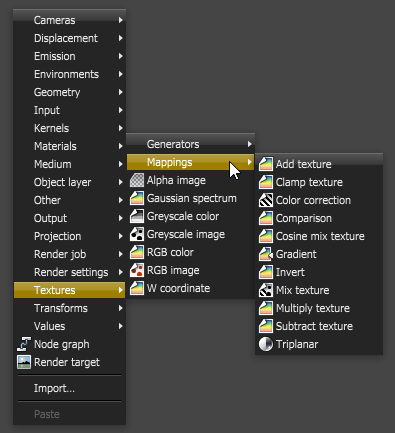Open the Object layer menu entry
The width and height of the screenshot is (395, 433).
(x=69, y=182)
